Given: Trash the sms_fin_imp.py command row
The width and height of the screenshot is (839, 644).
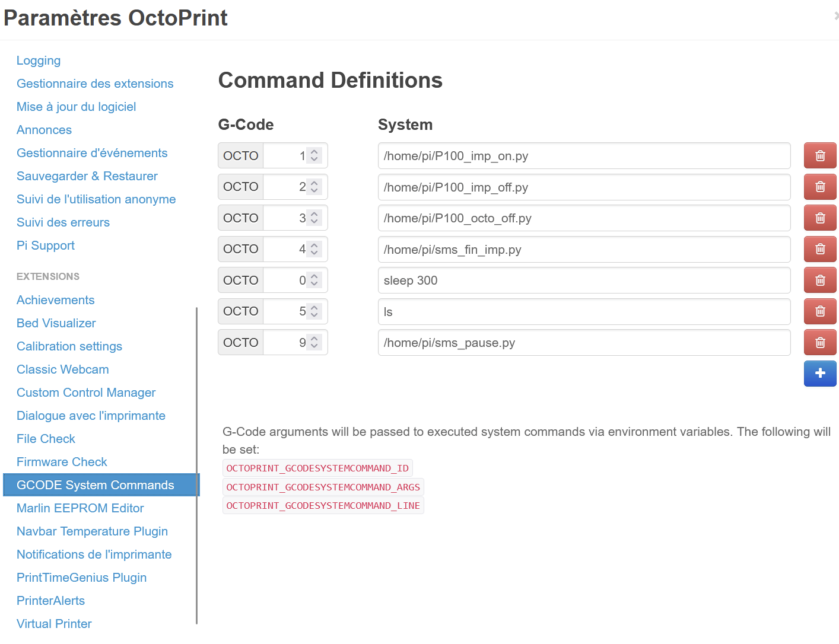Looking at the screenshot, I should (819, 249).
